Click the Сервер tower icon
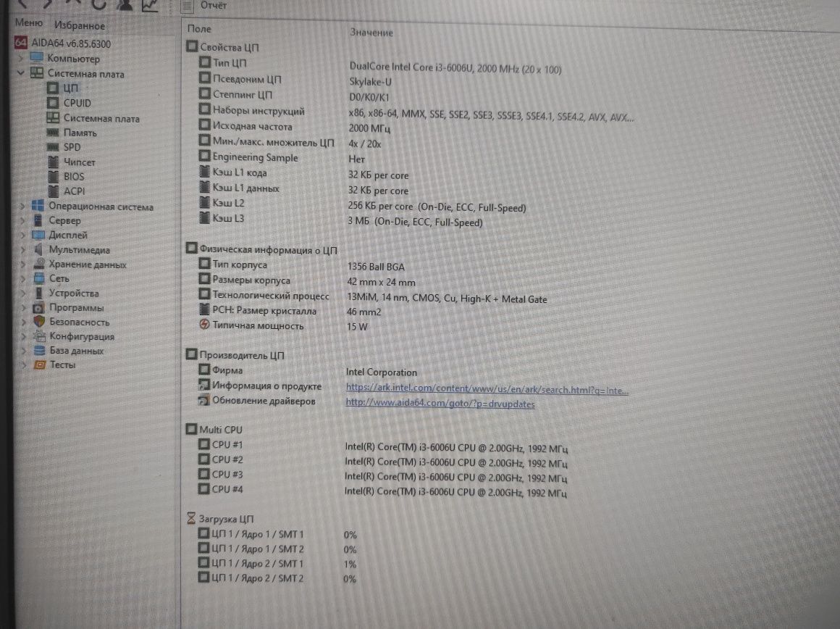Screen dimensions: 840x629 coord(38,220)
